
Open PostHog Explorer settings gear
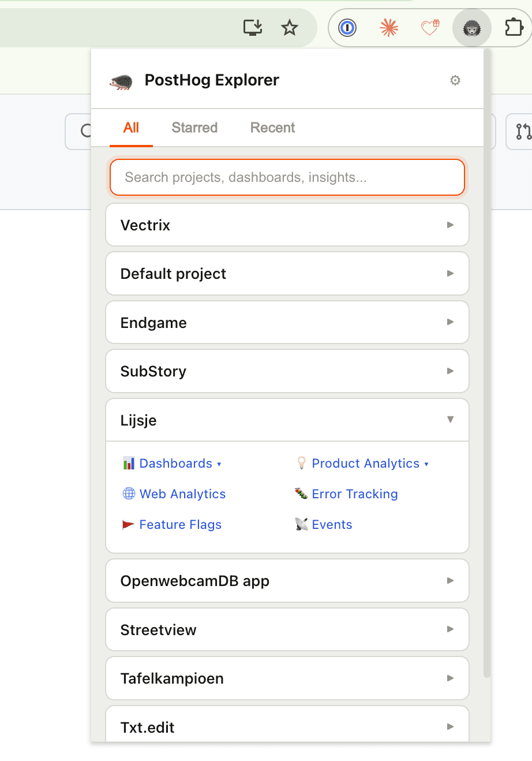pyautogui.click(x=455, y=80)
